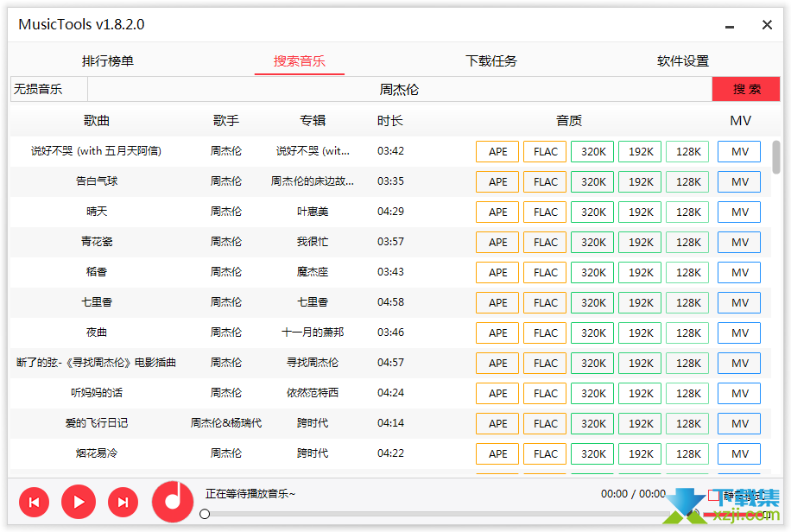
Task: Download 稻香 in APE quality
Action: (x=497, y=273)
